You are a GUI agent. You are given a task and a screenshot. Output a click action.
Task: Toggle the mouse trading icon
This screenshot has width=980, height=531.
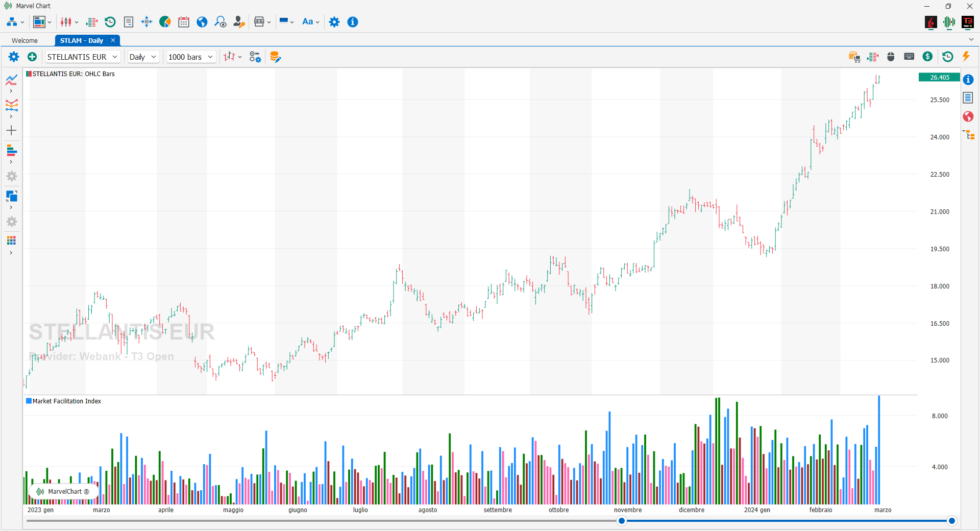point(891,57)
